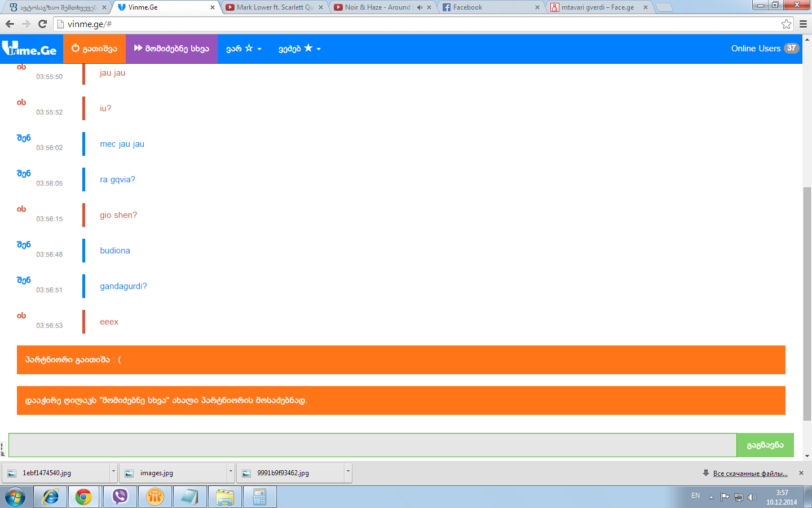Click the chat message "mec jau jau"
The image size is (812, 508).
click(122, 144)
